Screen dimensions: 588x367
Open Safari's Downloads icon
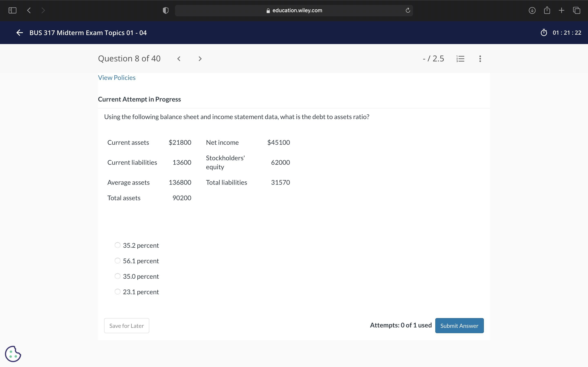[532, 10]
